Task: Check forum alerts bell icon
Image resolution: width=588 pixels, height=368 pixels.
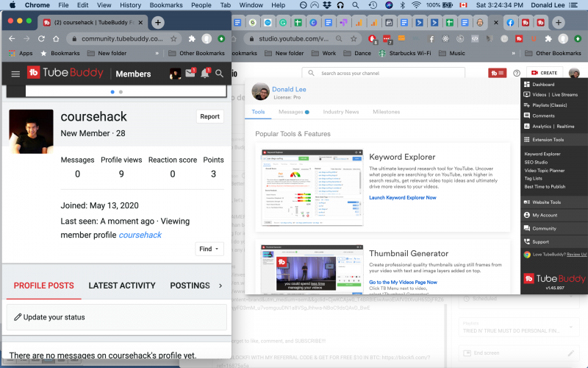Action: pos(205,74)
